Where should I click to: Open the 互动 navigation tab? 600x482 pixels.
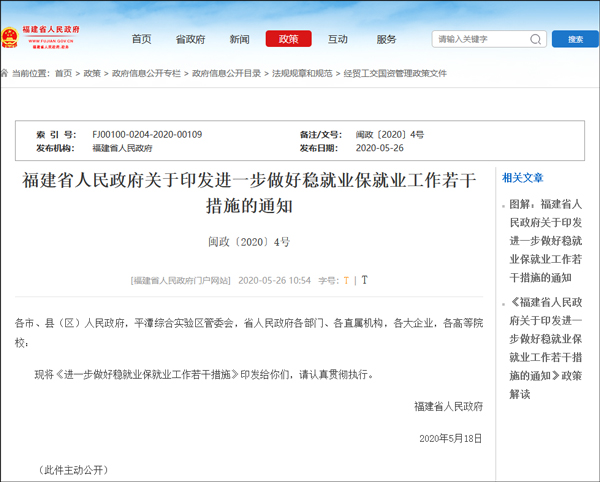338,39
